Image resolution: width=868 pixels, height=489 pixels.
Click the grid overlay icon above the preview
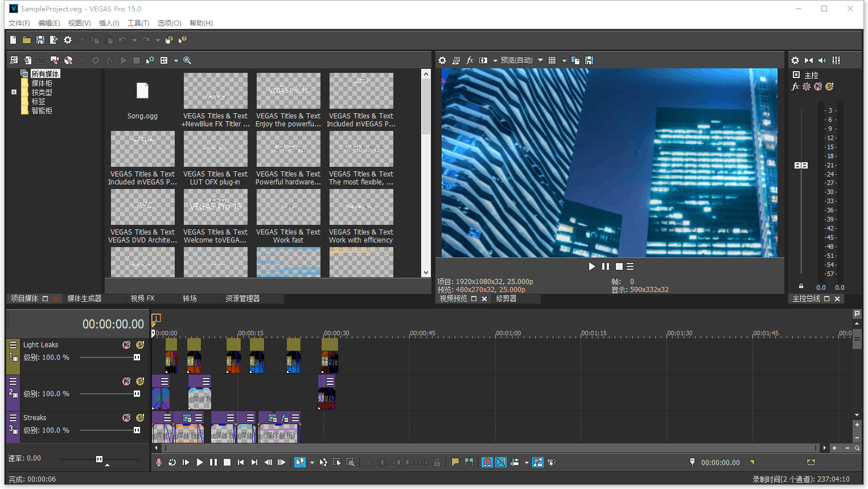[x=552, y=60]
